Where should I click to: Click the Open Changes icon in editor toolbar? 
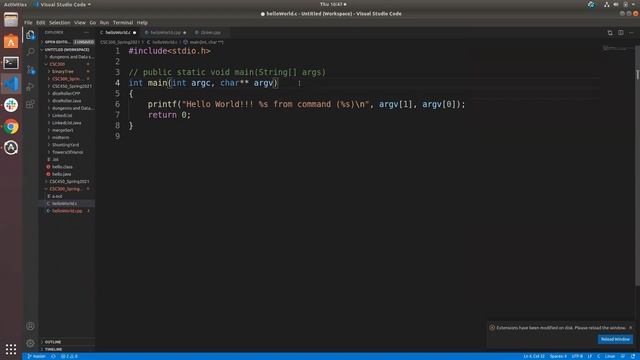[x=610, y=33]
